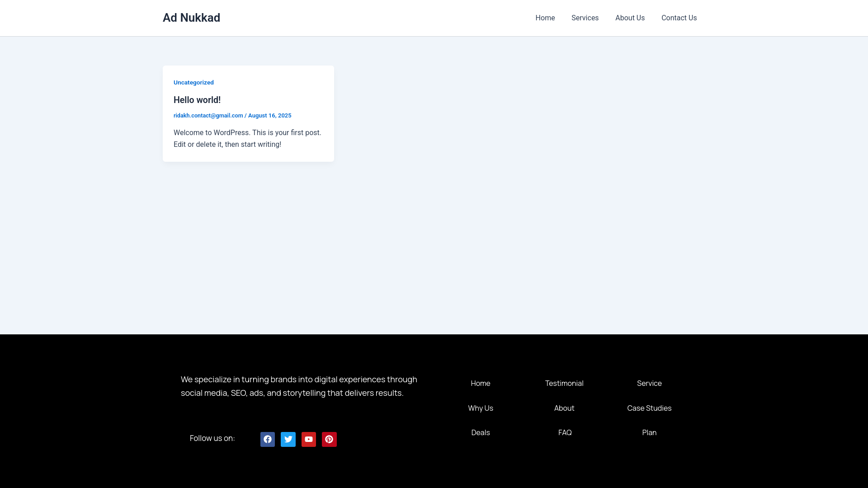The width and height of the screenshot is (868, 488).
Task: Click the 'Follow us on:' label
Action: [x=212, y=438]
